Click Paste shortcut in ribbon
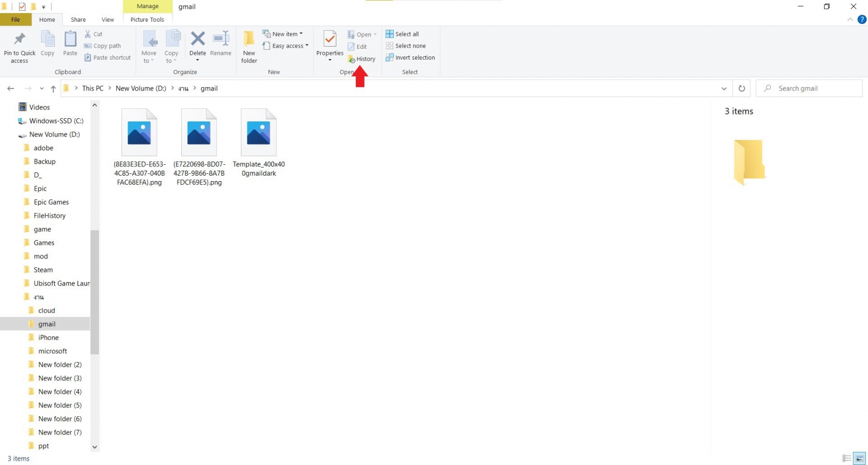 tap(107, 57)
